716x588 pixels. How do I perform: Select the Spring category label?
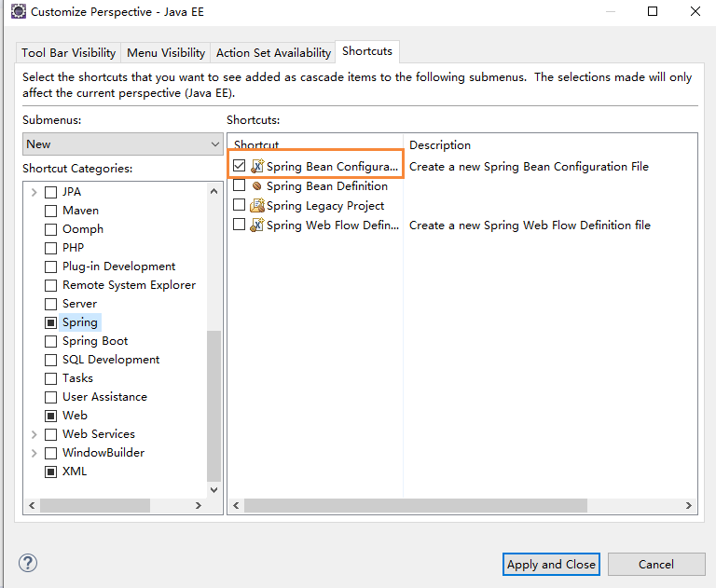(80, 322)
